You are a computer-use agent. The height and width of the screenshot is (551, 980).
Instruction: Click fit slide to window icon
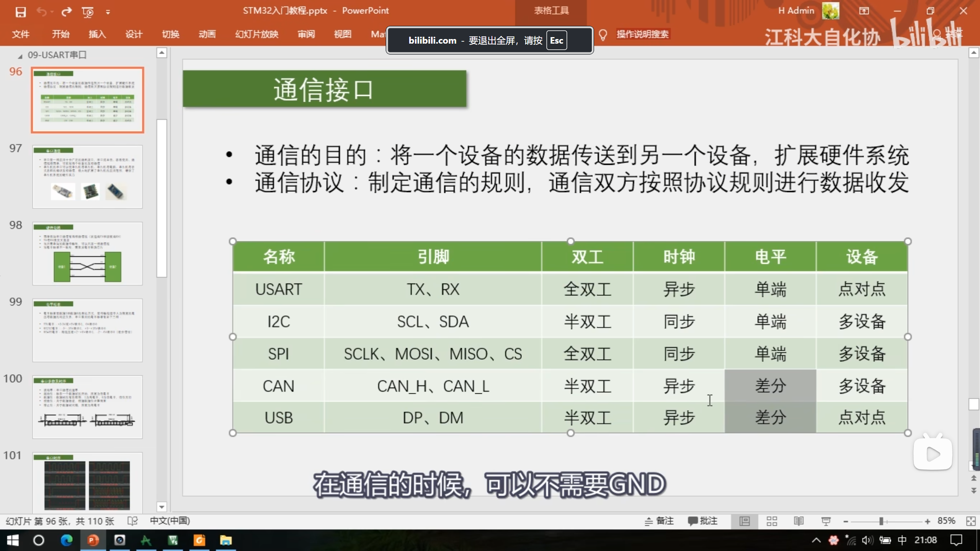[x=971, y=521]
